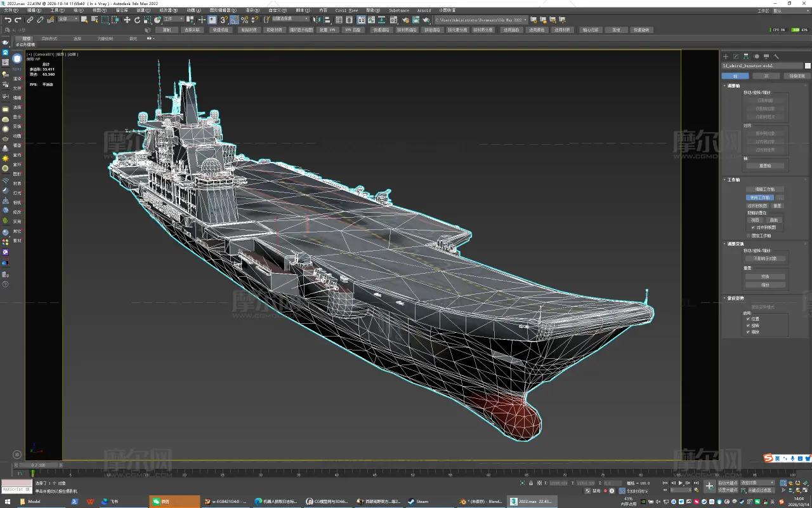
Task: Open WeChat from the taskbar
Action: 174,502
